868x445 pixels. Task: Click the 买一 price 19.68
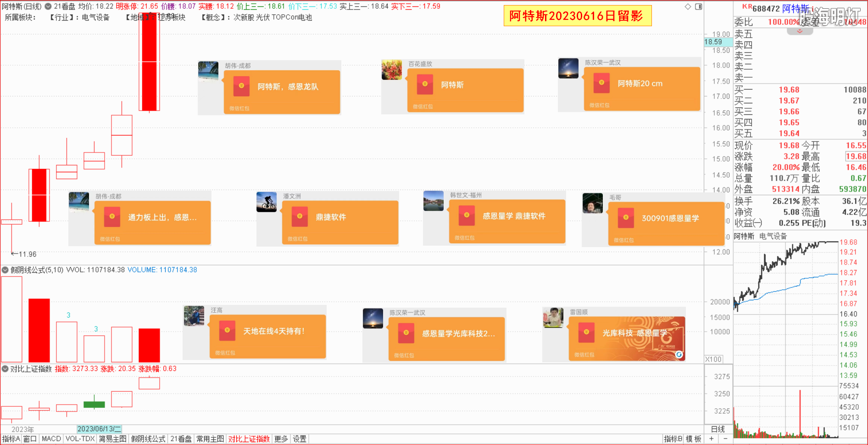click(789, 90)
